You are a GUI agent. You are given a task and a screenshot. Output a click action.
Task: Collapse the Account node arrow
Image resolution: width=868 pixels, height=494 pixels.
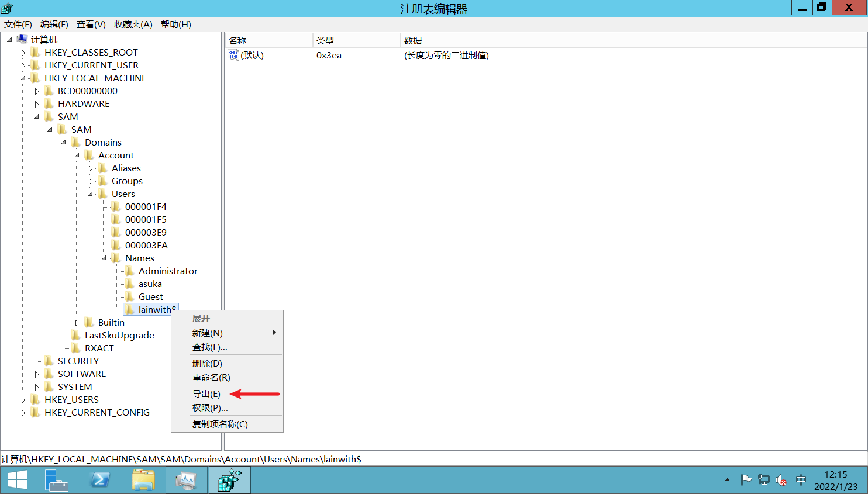77,155
